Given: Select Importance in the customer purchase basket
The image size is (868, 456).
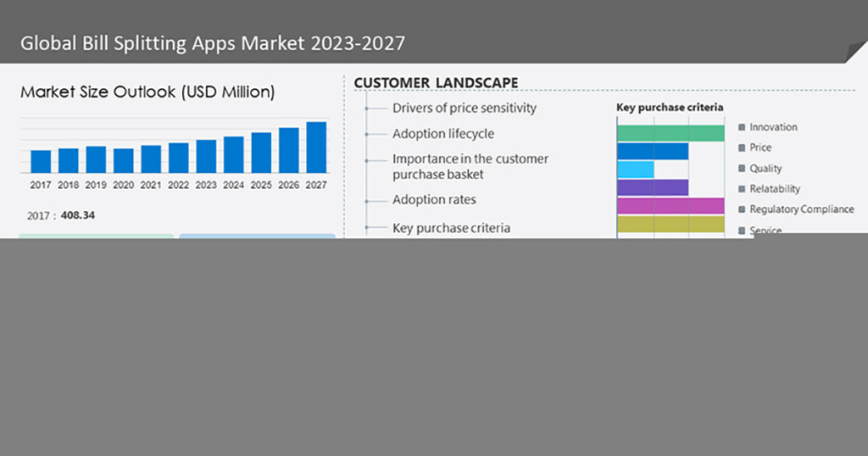Looking at the screenshot, I should pos(470,166).
